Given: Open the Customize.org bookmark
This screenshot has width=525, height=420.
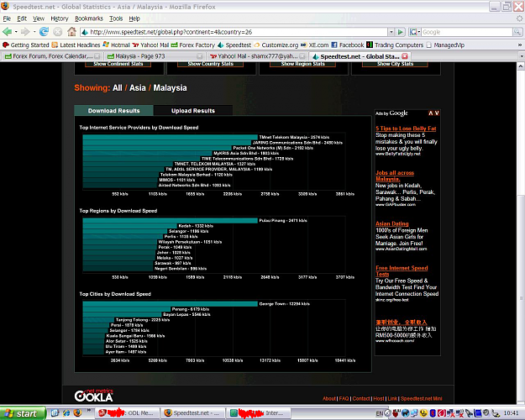Looking at the screenshot, I should click(276, 45).
